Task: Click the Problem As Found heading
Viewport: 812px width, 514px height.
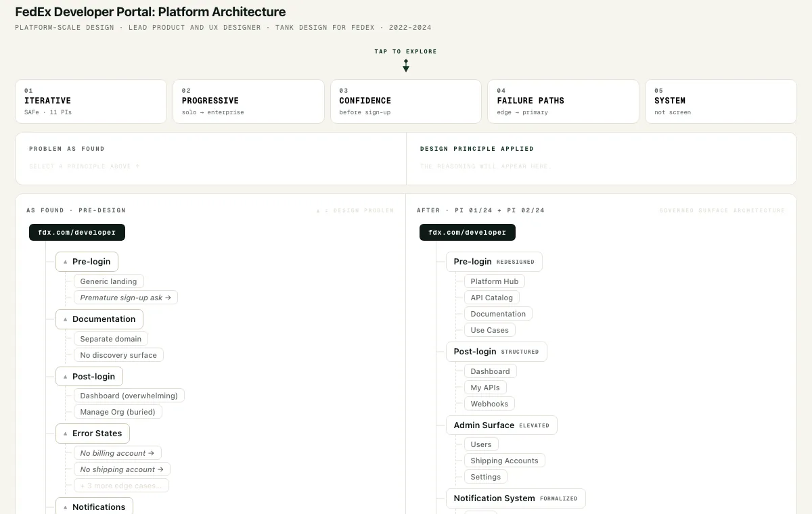Action: pyautogui.click(x=67, y=149)
